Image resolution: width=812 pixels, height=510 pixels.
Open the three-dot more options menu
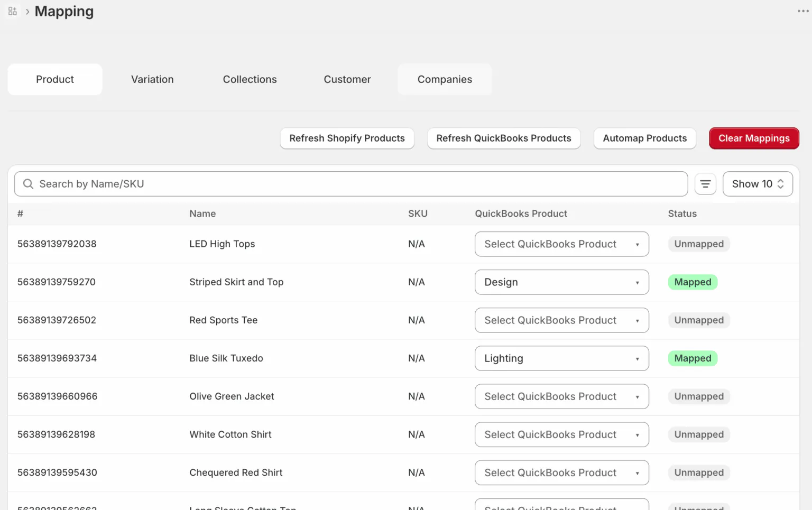803,11
